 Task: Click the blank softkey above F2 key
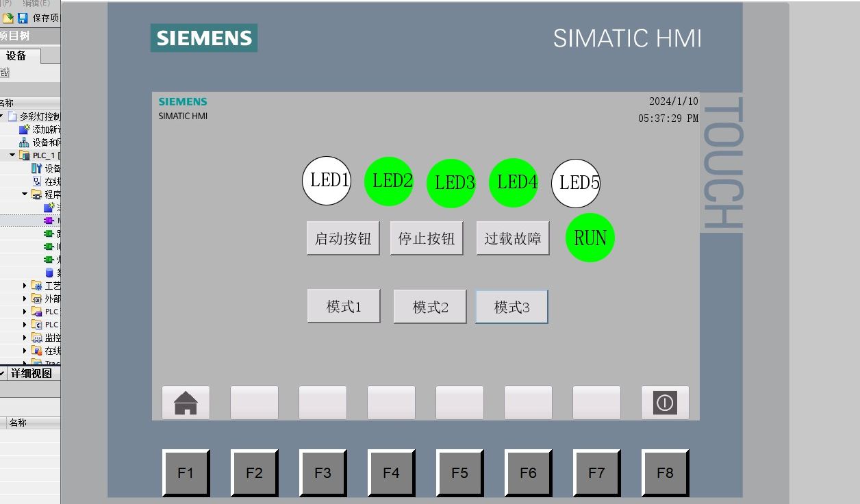[x=254, y=403]
